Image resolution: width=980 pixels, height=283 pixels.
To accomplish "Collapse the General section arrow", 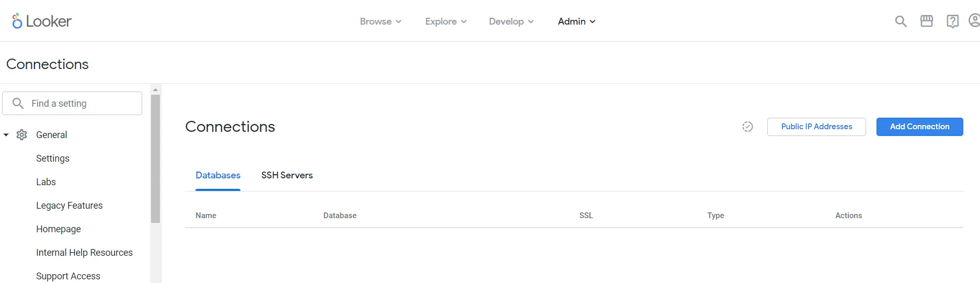I will (x=6, y=135).
